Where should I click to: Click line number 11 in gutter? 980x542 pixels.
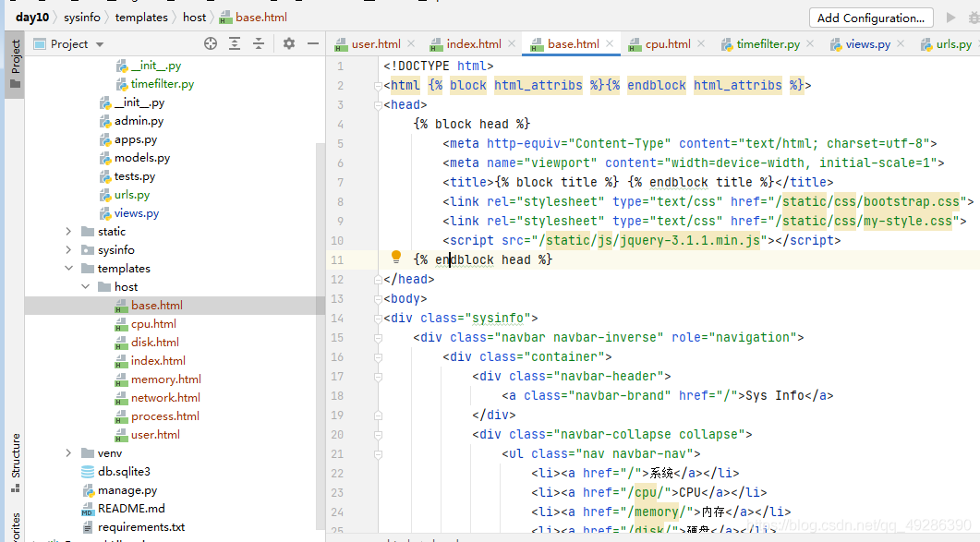pyautogui.click(x=337, y=260)
